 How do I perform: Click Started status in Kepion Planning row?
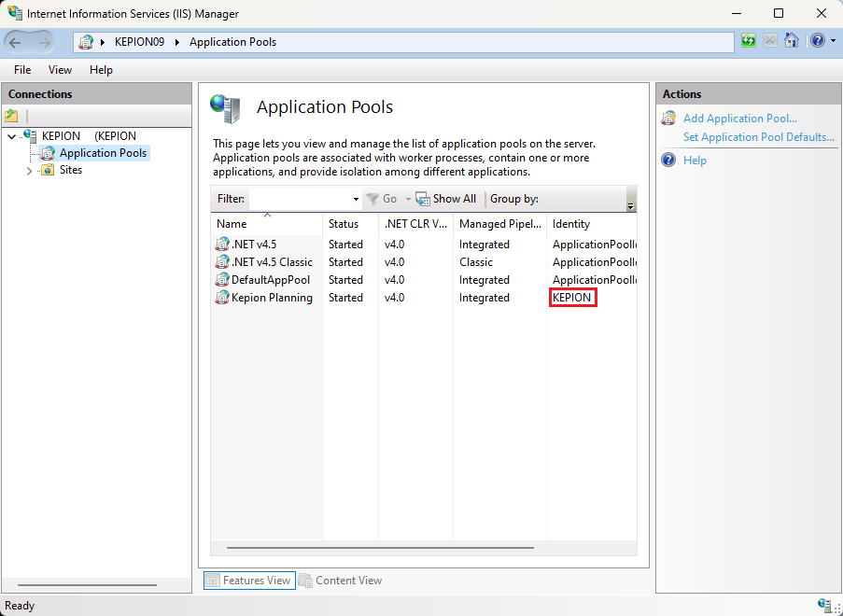tap(345, 297)
